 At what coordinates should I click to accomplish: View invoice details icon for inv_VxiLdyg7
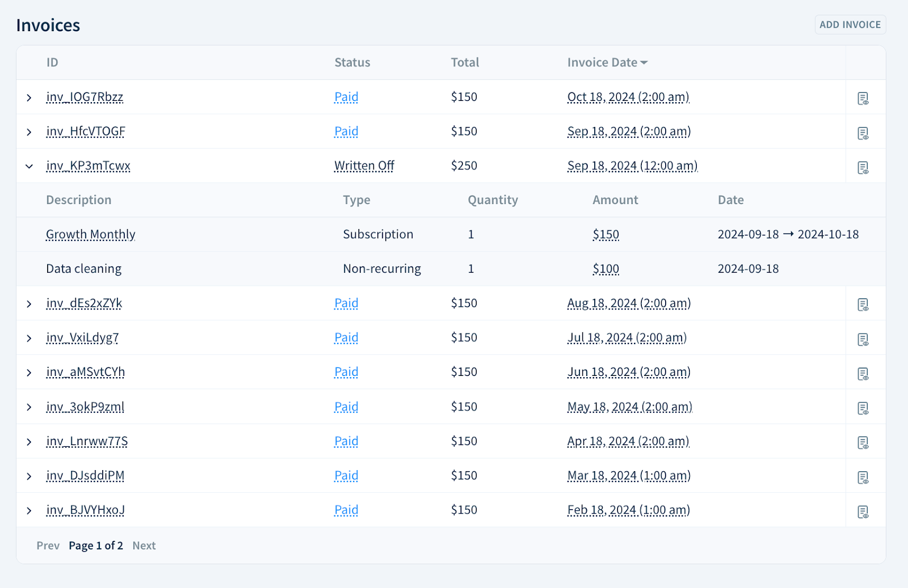click(x=863, y=340)
